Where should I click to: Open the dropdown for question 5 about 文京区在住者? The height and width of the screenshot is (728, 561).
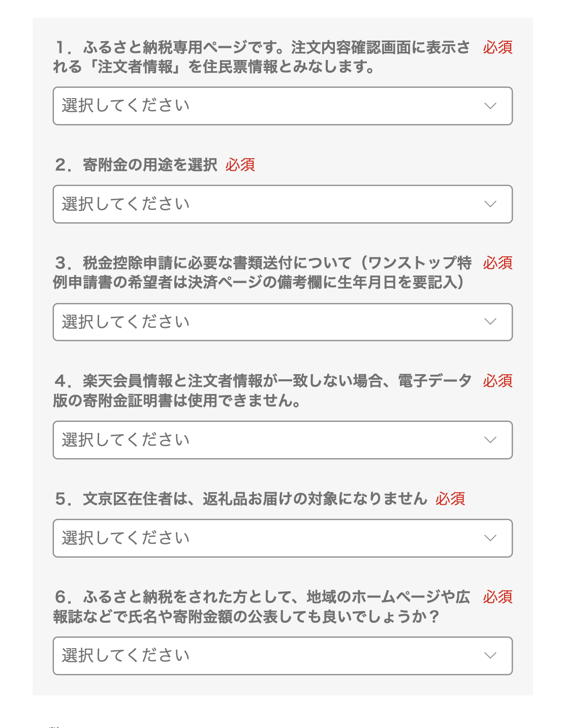[x=282, y=538]
